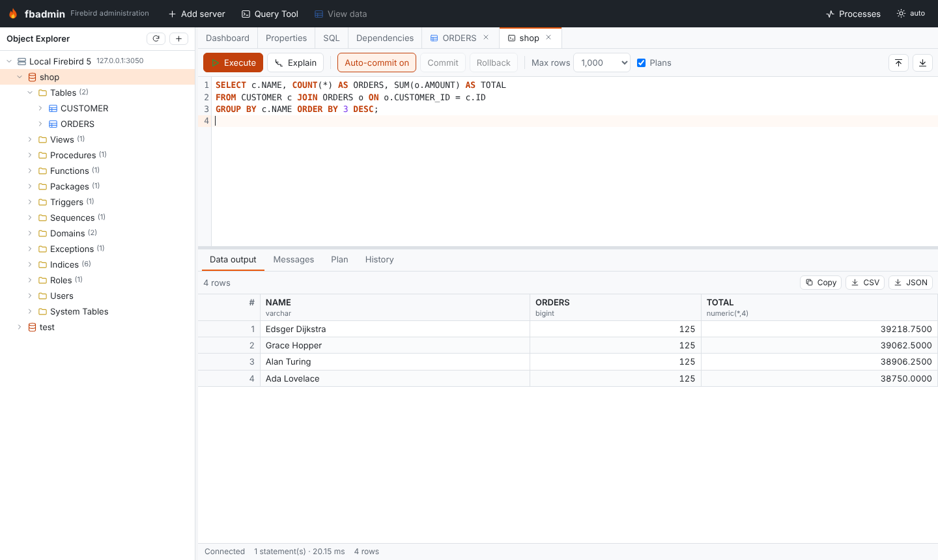Screen dimensions: 938x560
Task: Click the Local Firebird 5 server icon
Action: point(21,61)
